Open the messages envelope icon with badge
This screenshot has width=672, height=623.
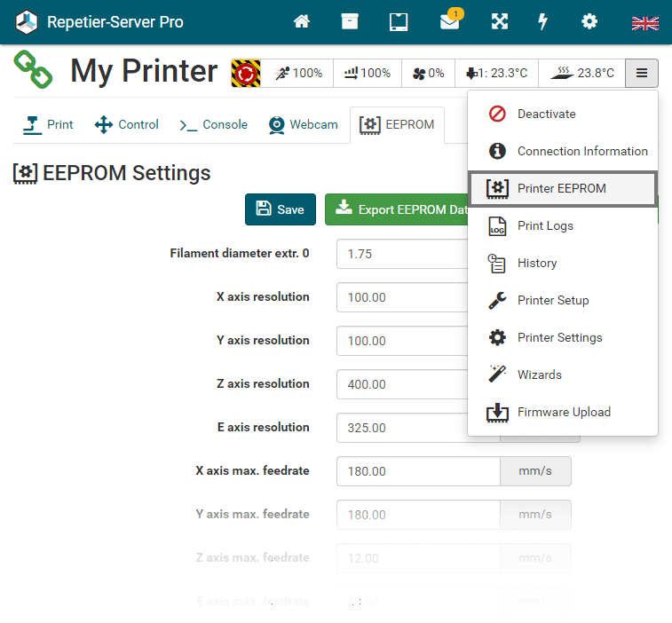[x=450, y=22]
